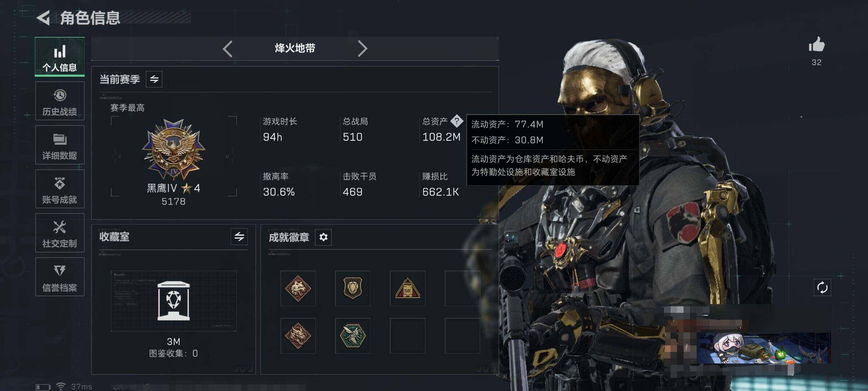
Task: Open the 总资产 question mark help icon
Action: pos(456,121)
